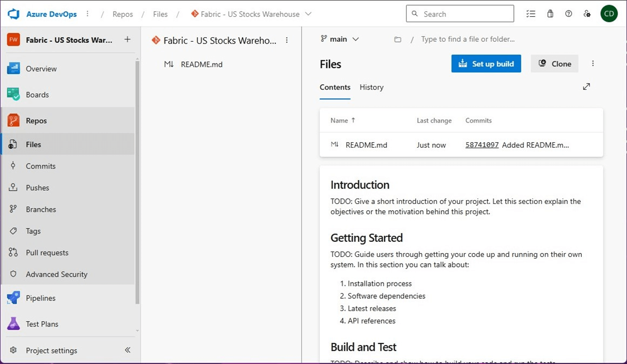Open the CD account avatar
627x364 pixels.
(609, 14)
